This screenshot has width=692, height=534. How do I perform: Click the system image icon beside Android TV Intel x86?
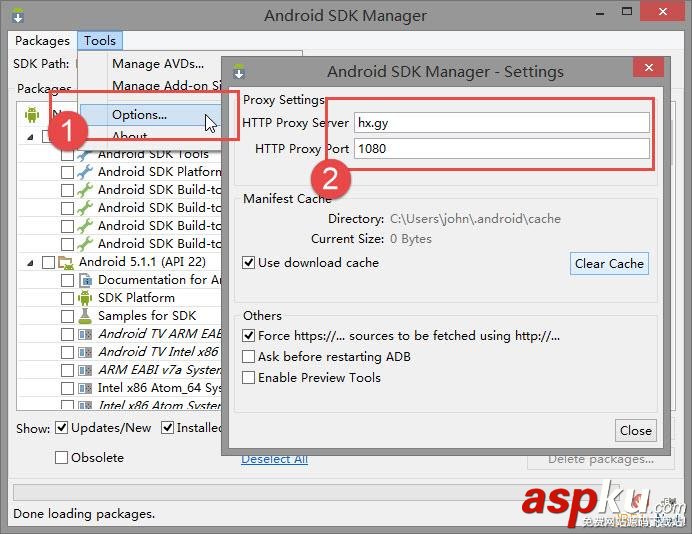coord(85,352)
